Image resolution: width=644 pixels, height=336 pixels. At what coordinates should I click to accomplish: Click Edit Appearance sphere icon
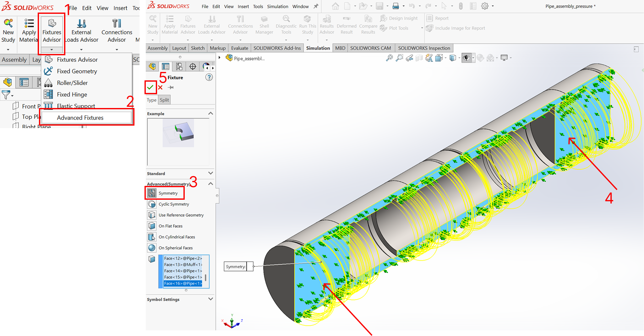tap(480, 58)
